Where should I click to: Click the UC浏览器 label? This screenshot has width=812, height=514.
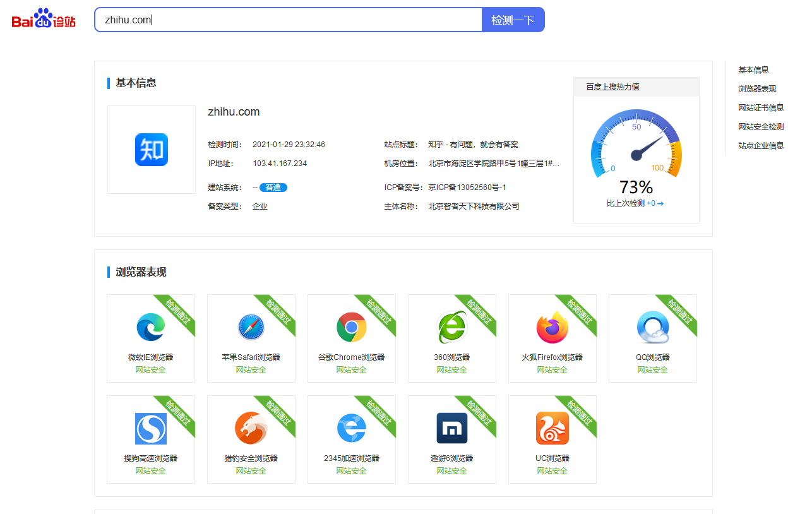coord(552,458)
